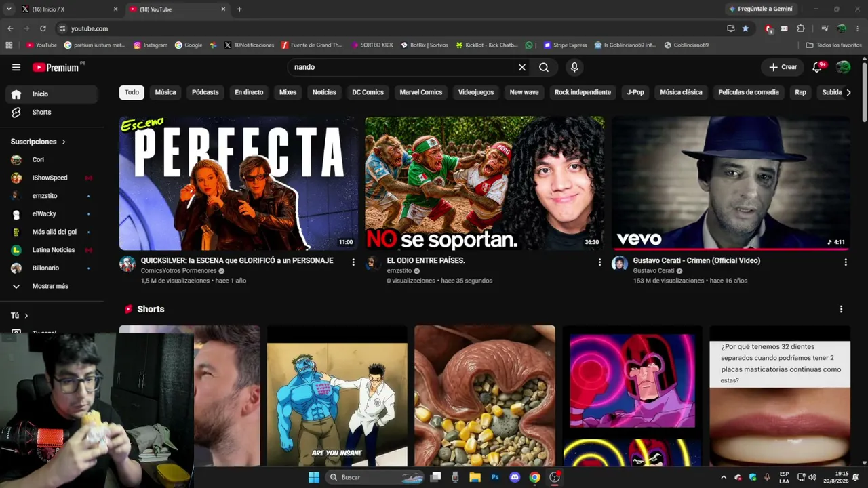This screenshot has height=488, width=868.
Task: Run search with the magnifier button
Action: (x=544, y=67)
